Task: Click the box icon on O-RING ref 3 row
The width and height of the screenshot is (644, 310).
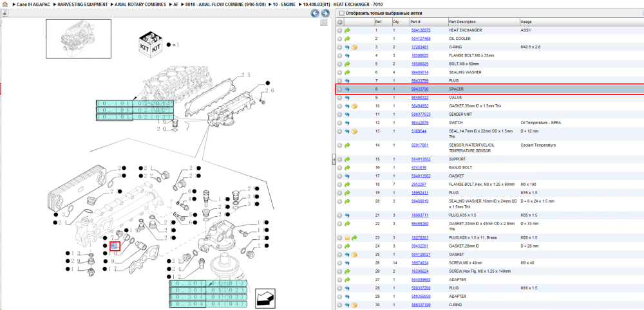Action: coord(354,47)
